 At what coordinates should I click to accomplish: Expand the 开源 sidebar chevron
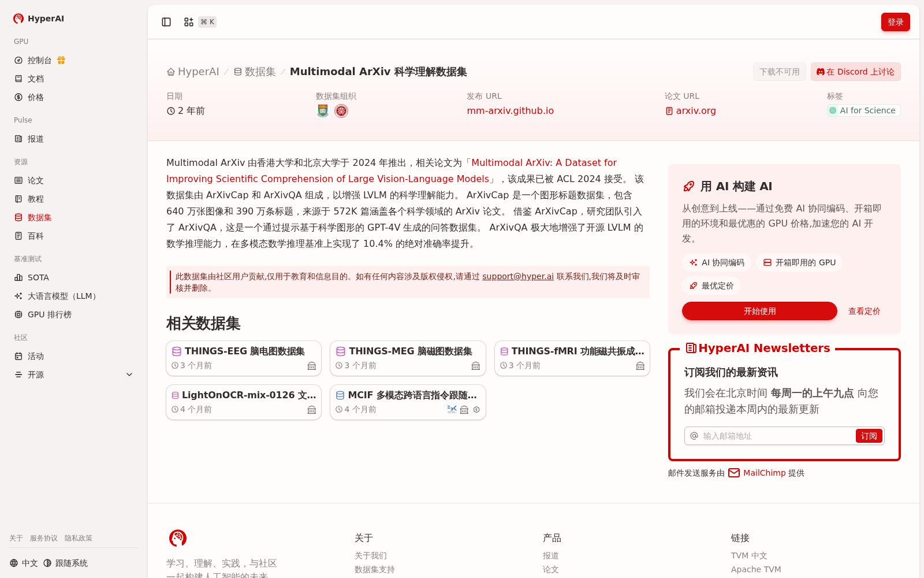point(129,375)
